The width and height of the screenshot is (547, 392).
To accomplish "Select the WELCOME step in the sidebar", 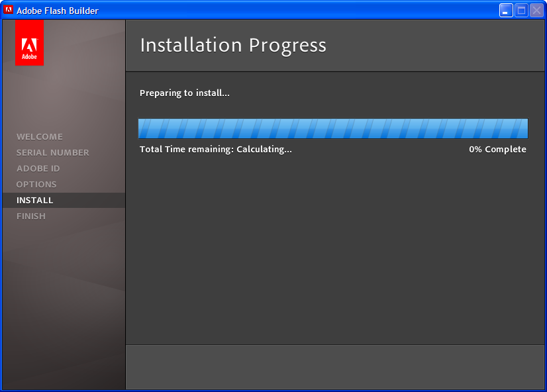I will tap(40, 136).
